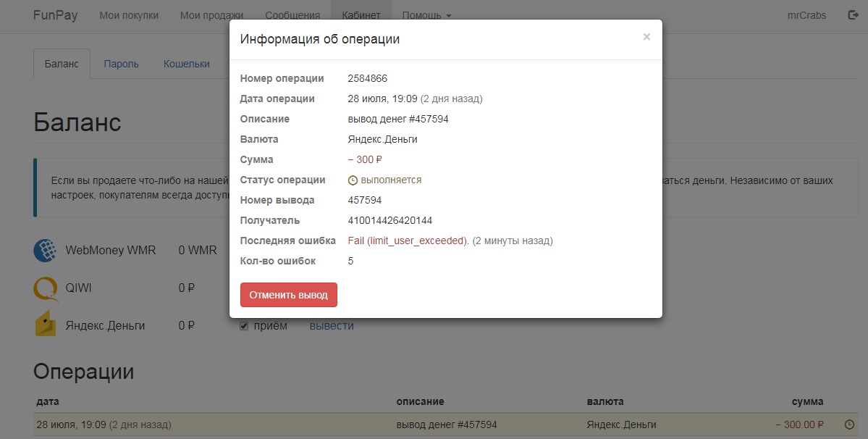Click the 28 июля operation row in table
Screen dimensions: 868x439
pos(446,425)
